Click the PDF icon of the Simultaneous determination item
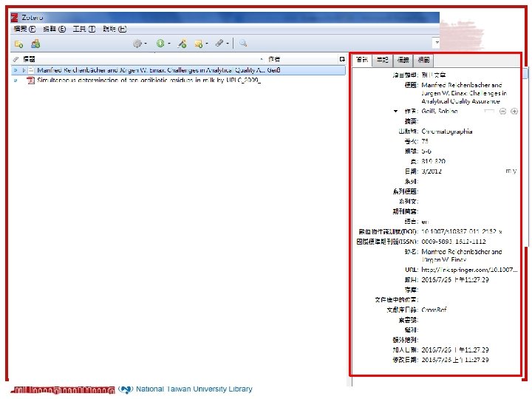This screenshot has height=399, width=532. click(x=30, y=81)
